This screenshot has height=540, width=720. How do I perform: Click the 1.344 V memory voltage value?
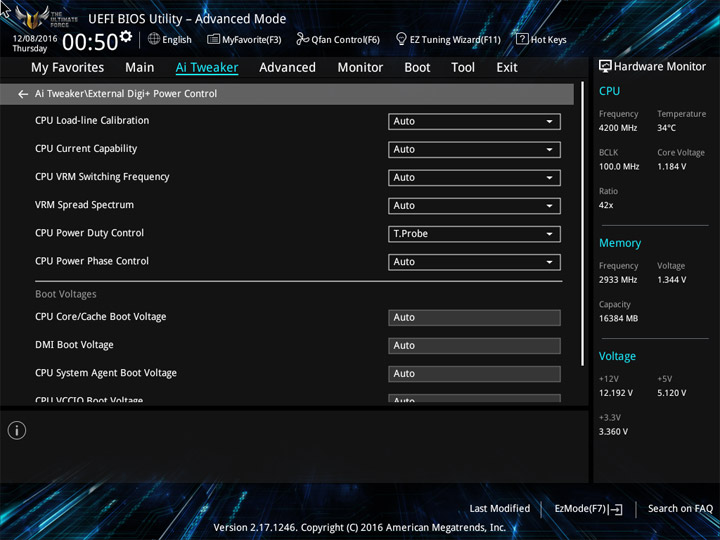[672, 280]
